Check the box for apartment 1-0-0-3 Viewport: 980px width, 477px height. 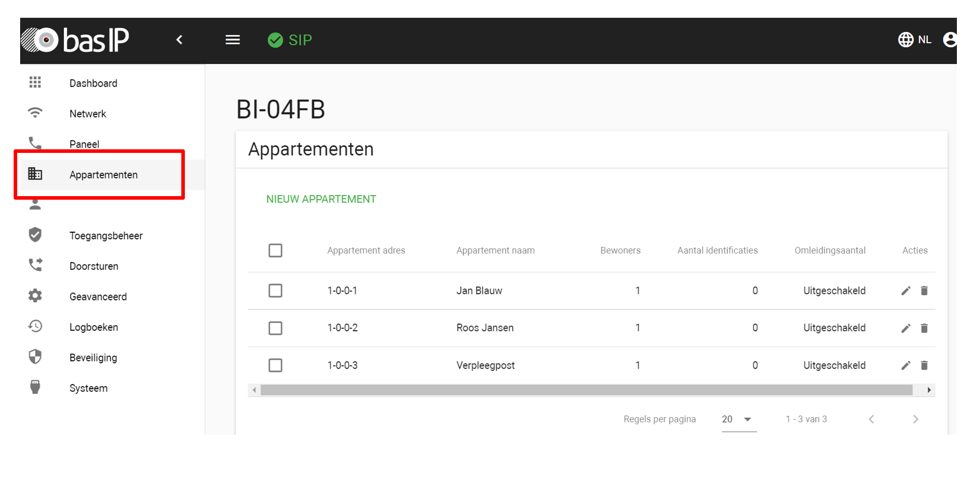coord(276,365)
